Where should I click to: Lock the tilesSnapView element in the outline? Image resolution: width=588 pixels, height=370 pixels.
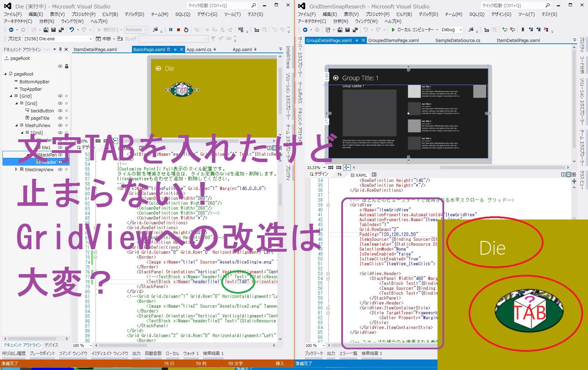pyautogui.click(x=66, y=169)
